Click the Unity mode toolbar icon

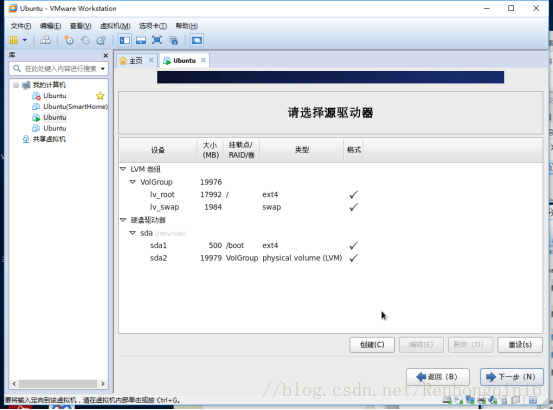pos(174,40)
